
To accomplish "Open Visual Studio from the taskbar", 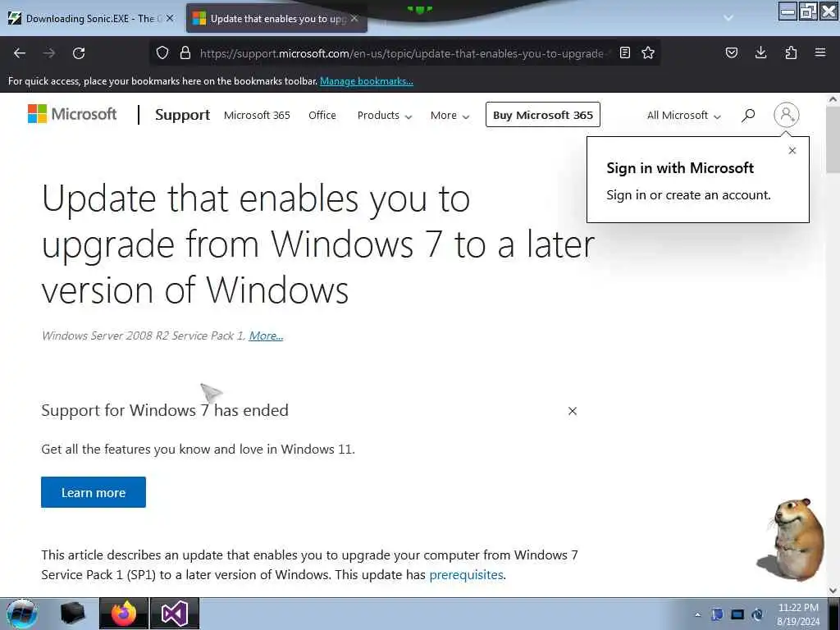I will click(x=175, y=614).
